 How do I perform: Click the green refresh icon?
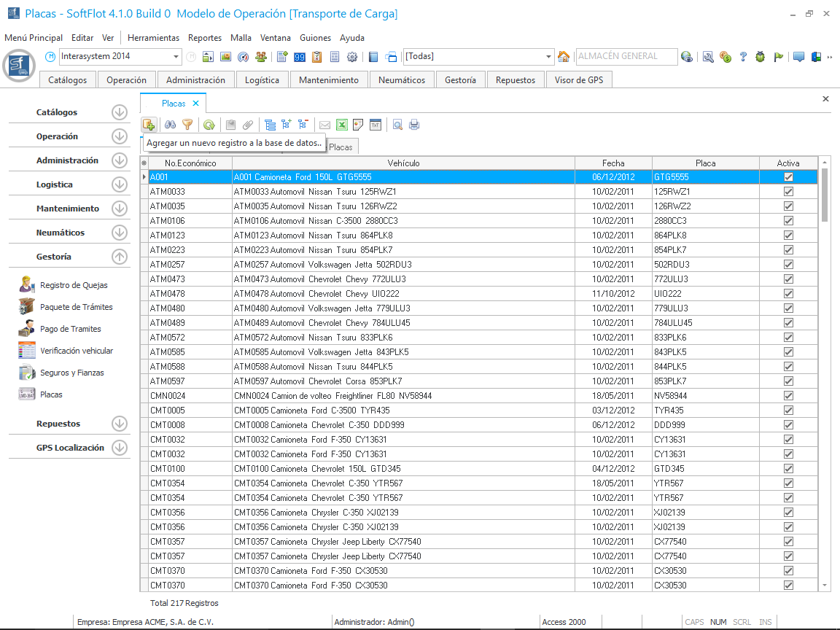(209, 125)
